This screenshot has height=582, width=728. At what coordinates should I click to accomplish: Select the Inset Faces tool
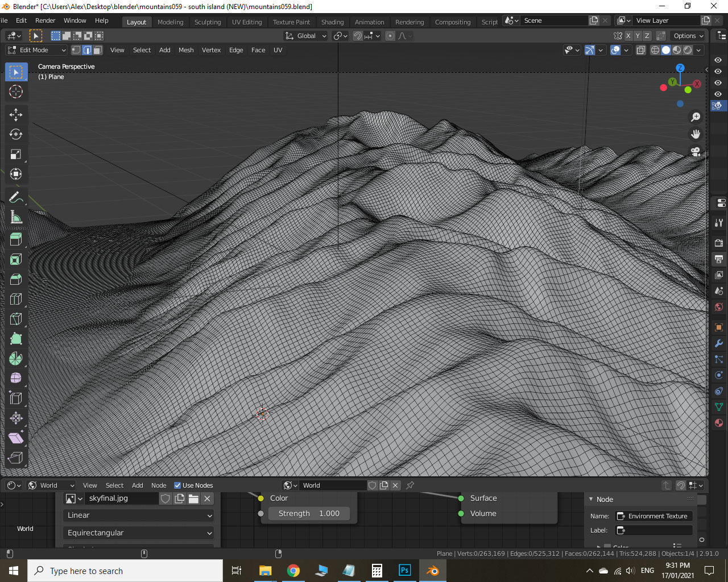(16, 259)
